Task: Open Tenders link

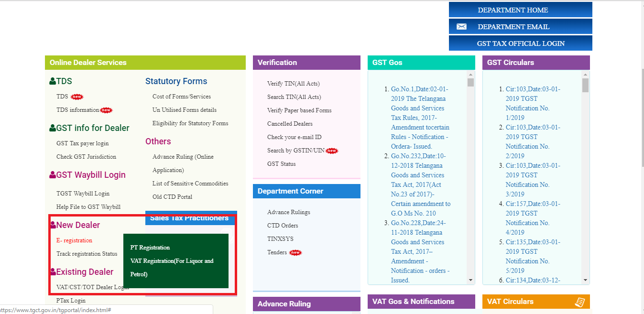Action: tap(277, 252)
